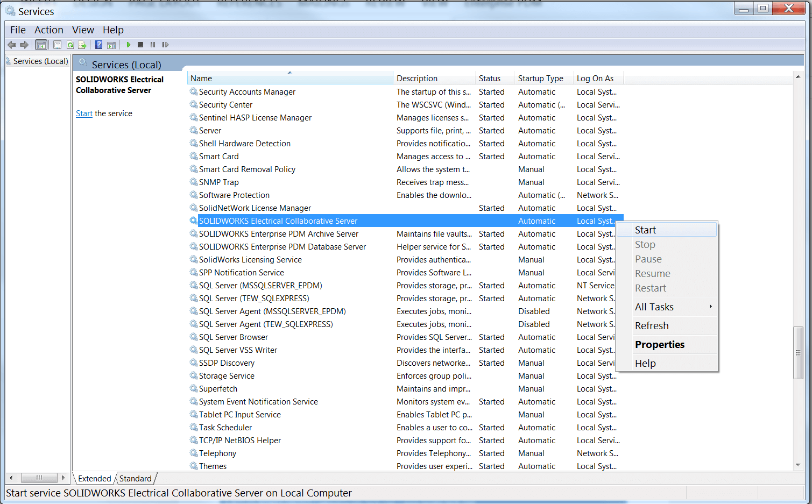Image resolution: width=812 pixels, height=504 pixels.
Task: Click gear icon beside Sentinel HASP License Manager
Action: coord(194,117)
